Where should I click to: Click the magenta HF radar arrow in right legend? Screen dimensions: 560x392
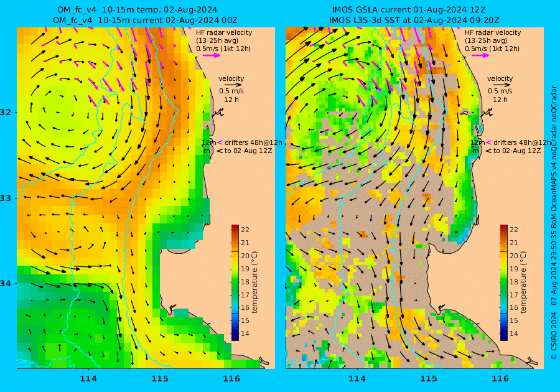pos(481,55)
